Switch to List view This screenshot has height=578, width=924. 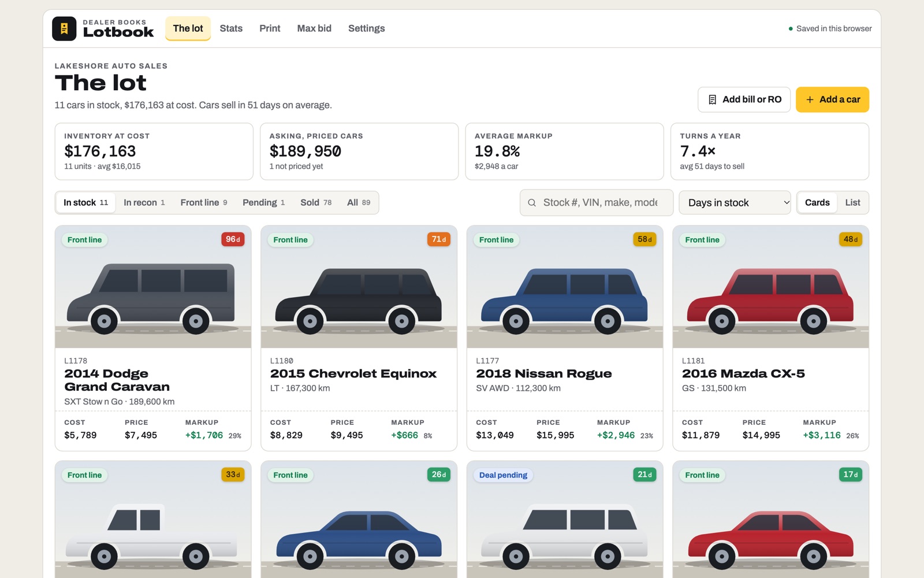pyautogui.click(x=852, y=202)
